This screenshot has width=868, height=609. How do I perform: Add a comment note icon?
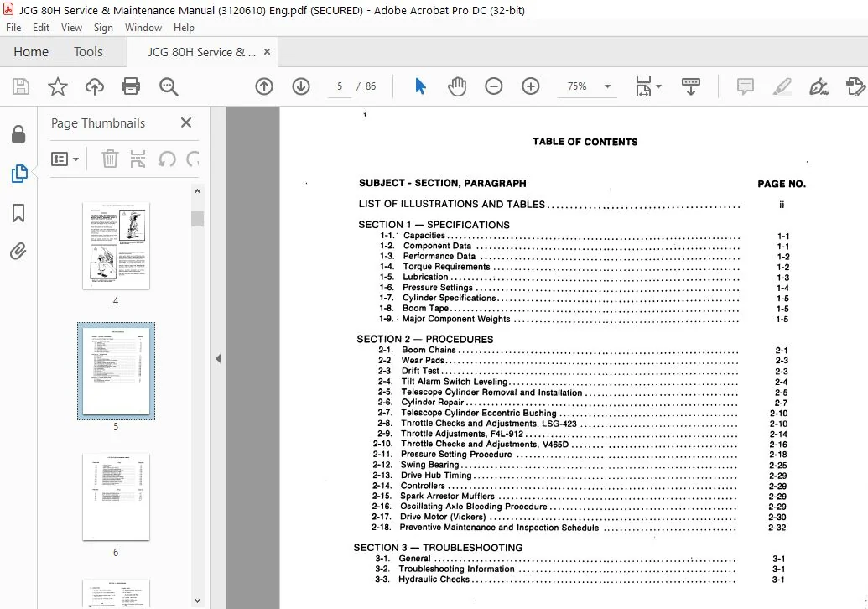click(x=745, y=86)
